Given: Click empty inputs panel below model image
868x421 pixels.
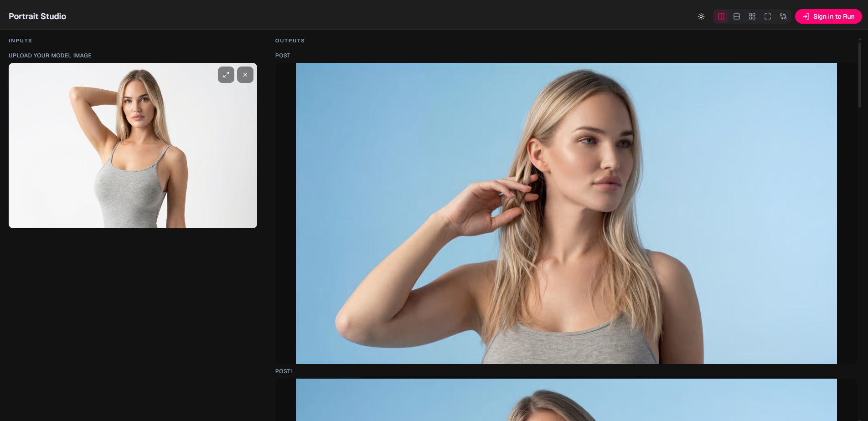Looking at the screenshot, I should tap(133, 319).
